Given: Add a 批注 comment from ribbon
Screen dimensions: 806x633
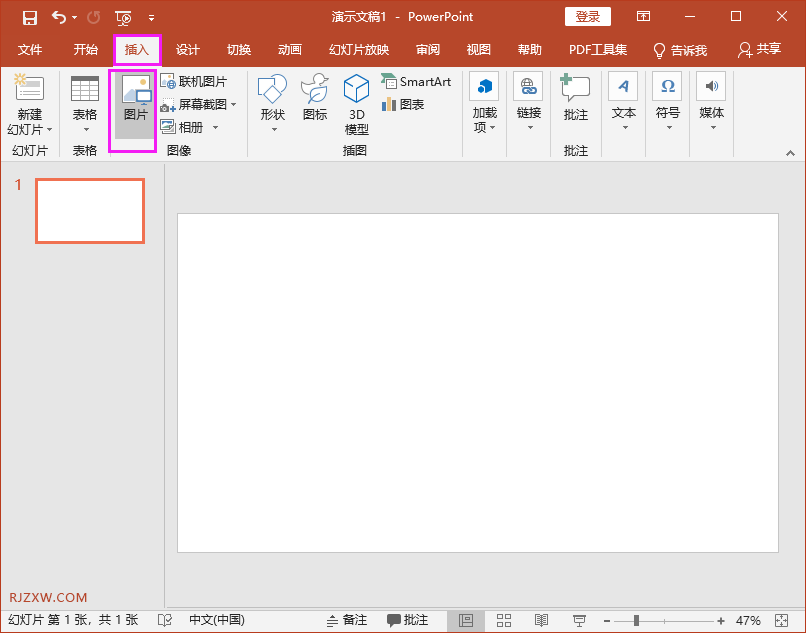Looking at the screenshot, I should point(575,98).
